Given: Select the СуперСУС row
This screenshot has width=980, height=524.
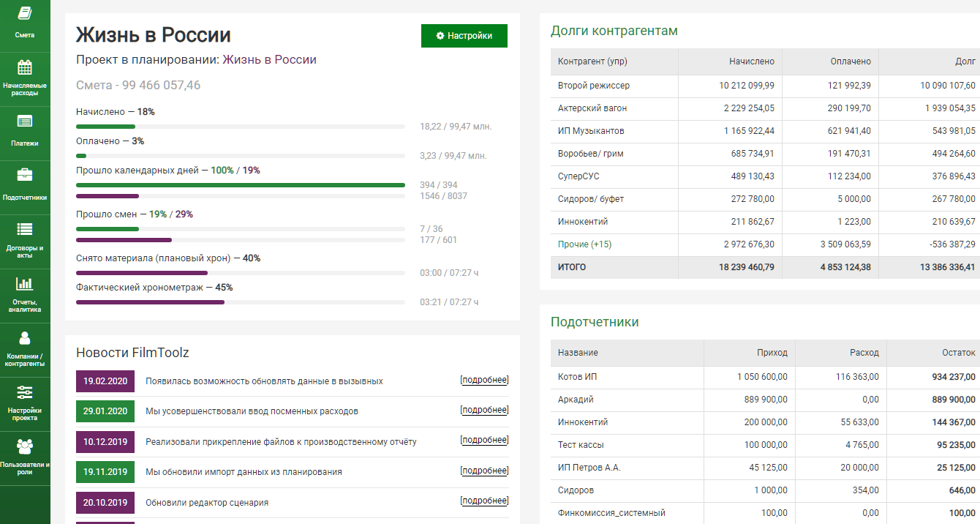Looking at the screenshot, I should coord(765,176).
